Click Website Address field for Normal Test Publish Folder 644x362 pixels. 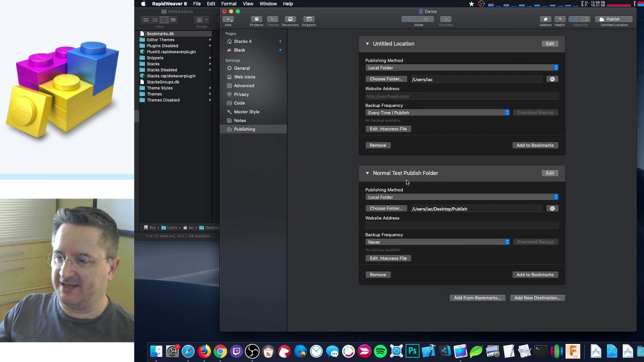(462, 225)
